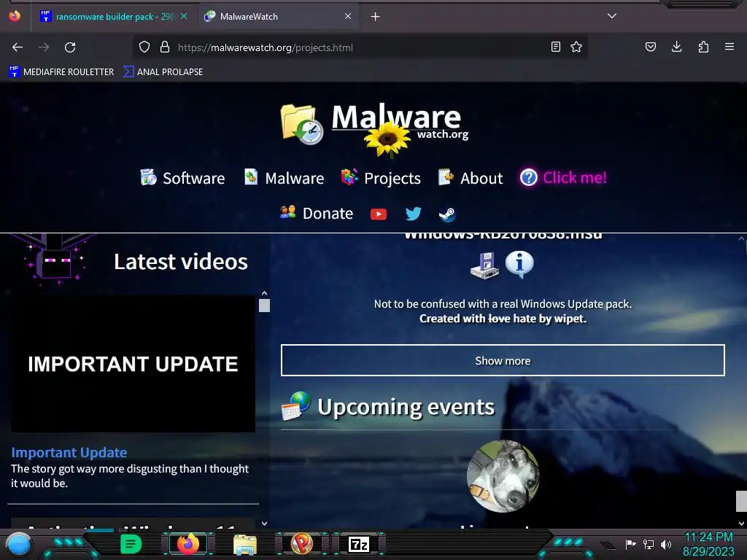Click the main page scrollbar thumb
Viewport: 747px width, 560px height.
click(741, 501)
